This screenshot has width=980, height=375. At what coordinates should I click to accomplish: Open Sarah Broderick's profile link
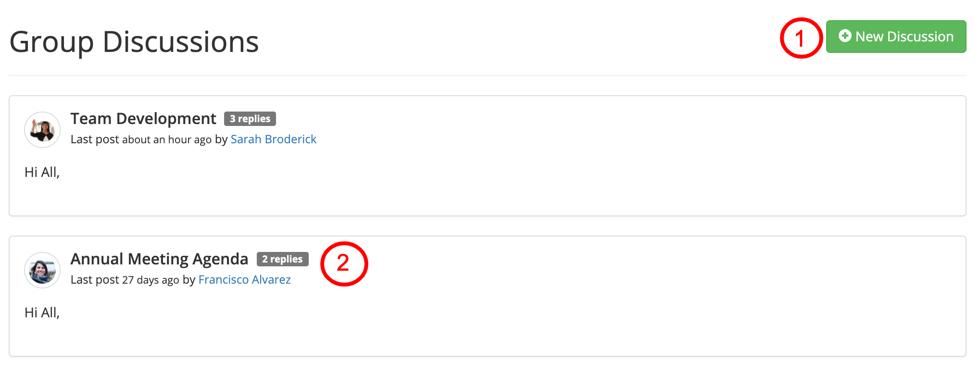pyautogui.click(x=274, y=139)
